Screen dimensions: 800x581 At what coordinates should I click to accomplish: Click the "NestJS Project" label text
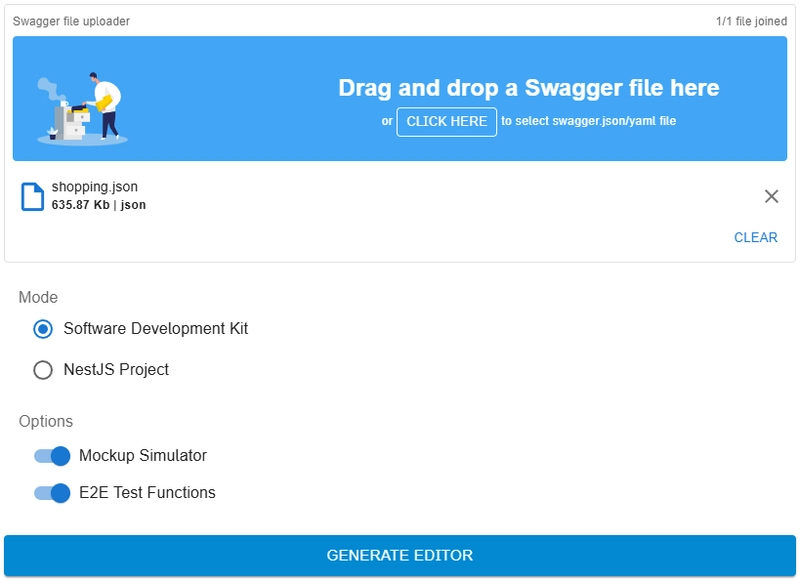point(116,370)
